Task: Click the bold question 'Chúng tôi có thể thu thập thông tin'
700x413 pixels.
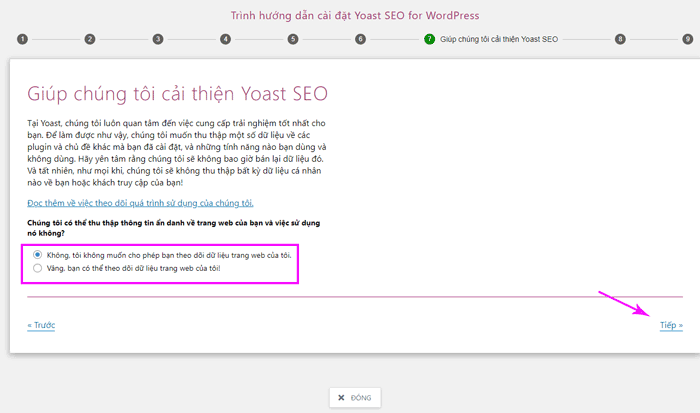Action: point(174,228)
